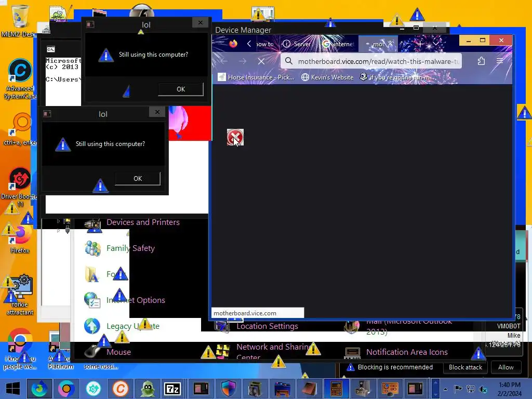This screenshot has width=532, height=399.
Task: Open the Action Center flag in tray
Action: tap(458, 389)
